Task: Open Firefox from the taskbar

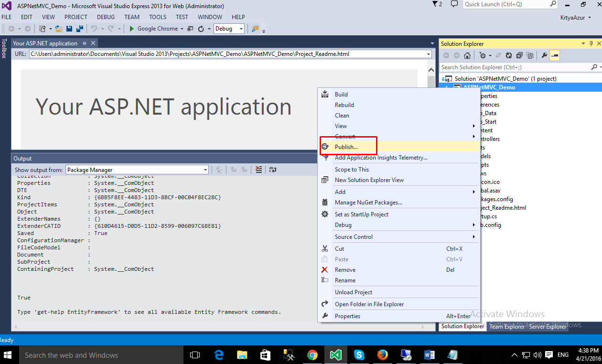Action: 382,355
